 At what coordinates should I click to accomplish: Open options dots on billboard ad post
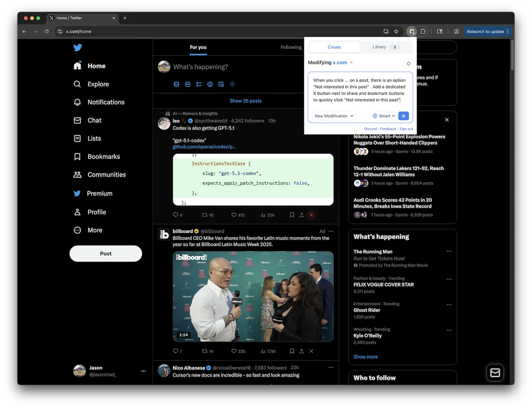click(331, 231)
